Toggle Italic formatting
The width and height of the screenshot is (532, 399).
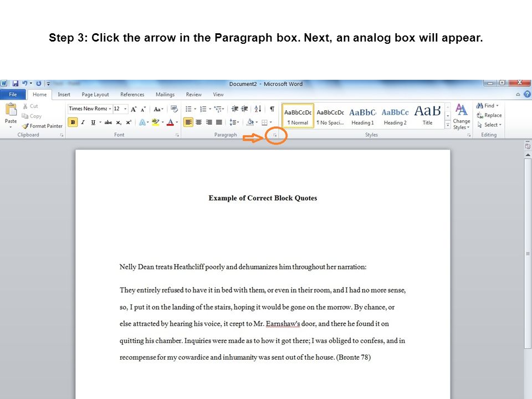pos(83,122)
